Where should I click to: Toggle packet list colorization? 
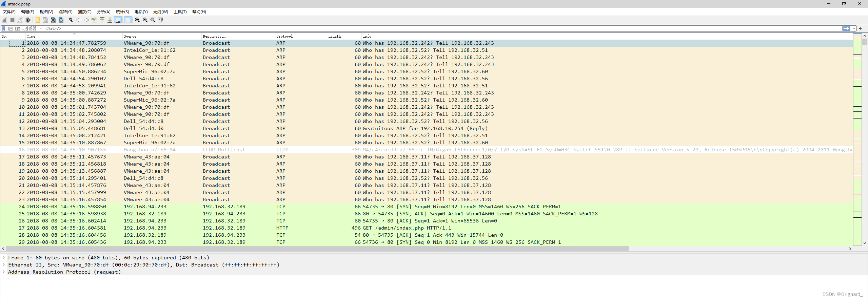point(127,20)
